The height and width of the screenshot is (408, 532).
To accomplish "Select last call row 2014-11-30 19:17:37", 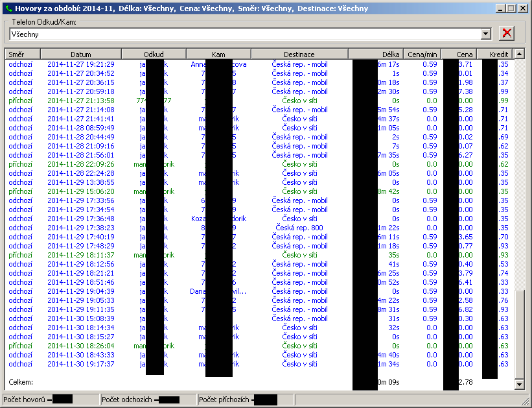I will [81, 364].
